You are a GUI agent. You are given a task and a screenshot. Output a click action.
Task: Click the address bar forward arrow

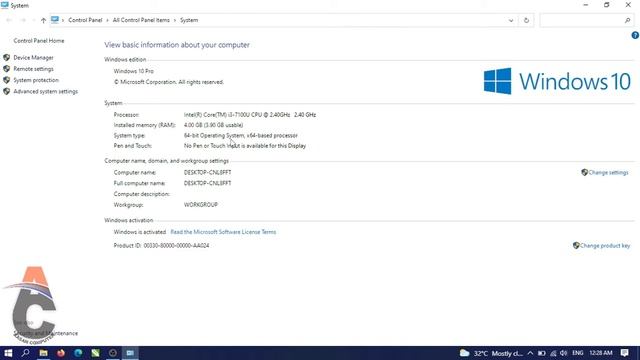pos(23,20)
